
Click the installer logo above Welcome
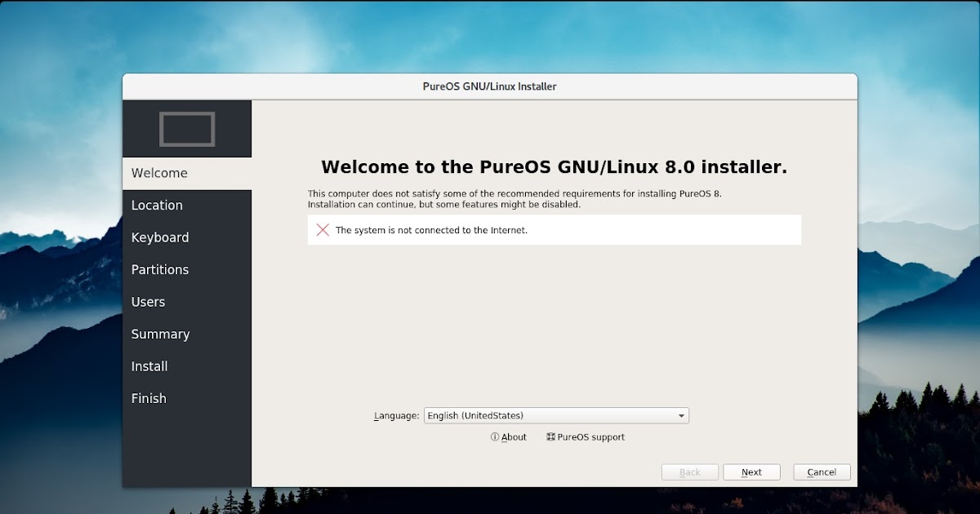(187, 127)
